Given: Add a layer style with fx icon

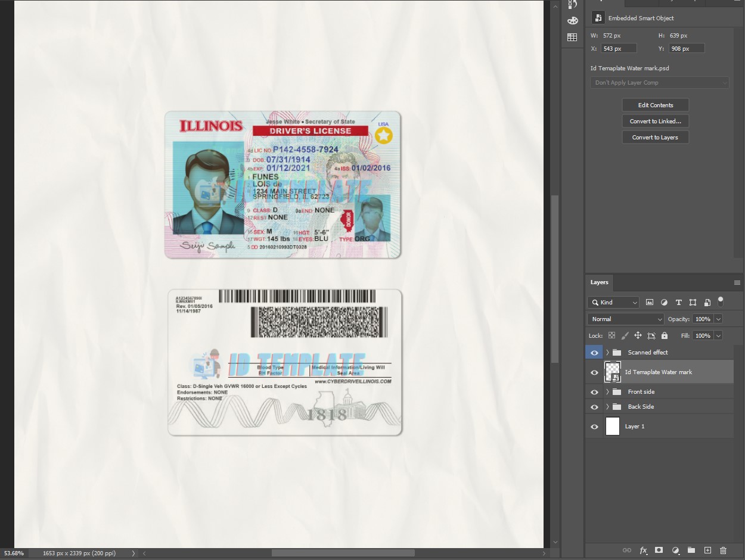Looking at the screenshot, I should click(x=643, y=550).
